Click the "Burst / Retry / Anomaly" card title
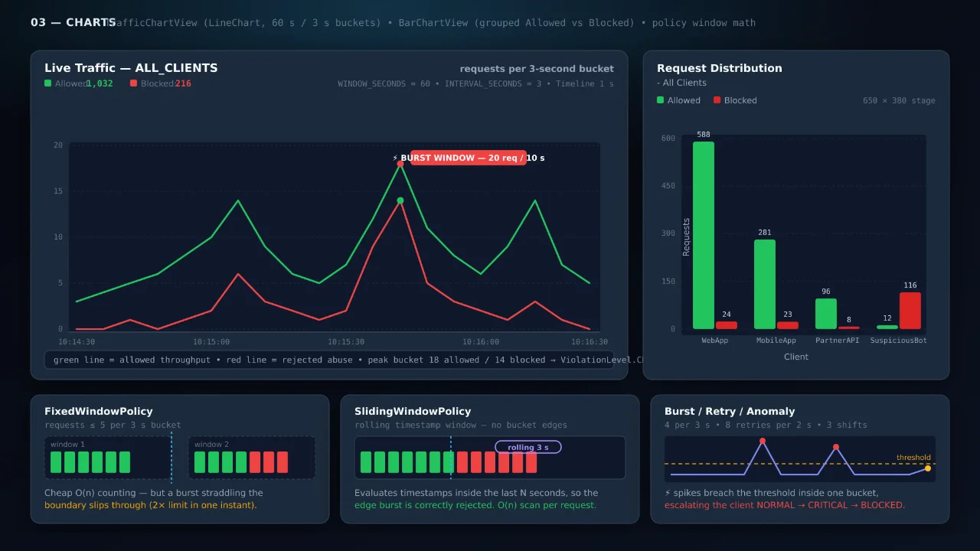Image resolution: width=980 pixels, height=551 pixels. [730, 412]
